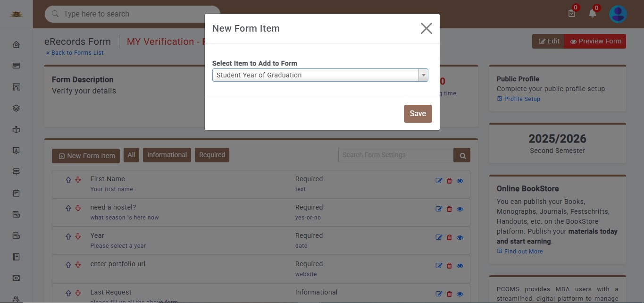Move 'enter portfolio url' item down
This screenshot has width=644, height=303.
click(78, 265)
